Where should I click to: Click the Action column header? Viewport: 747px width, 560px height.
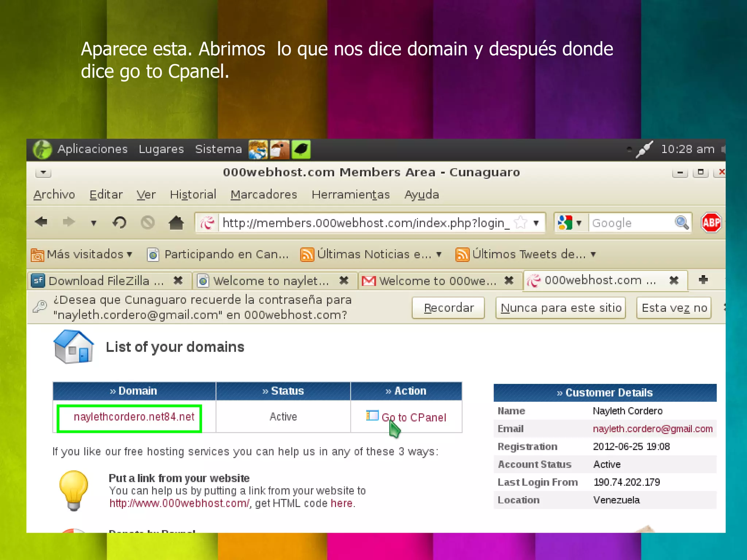(406, 391)
